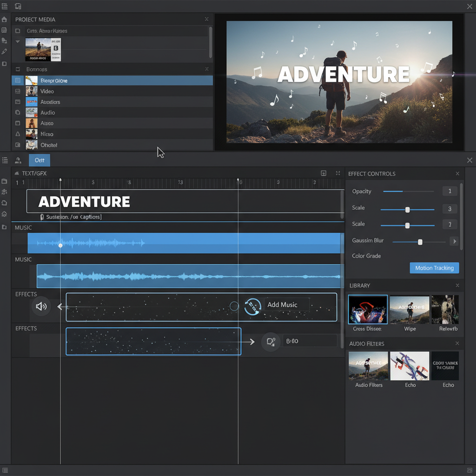Image resolution: width=476 pixels, height=476 pixels.
Task: Adjust the Scale slider with value 2
Action: pos(407,225)
